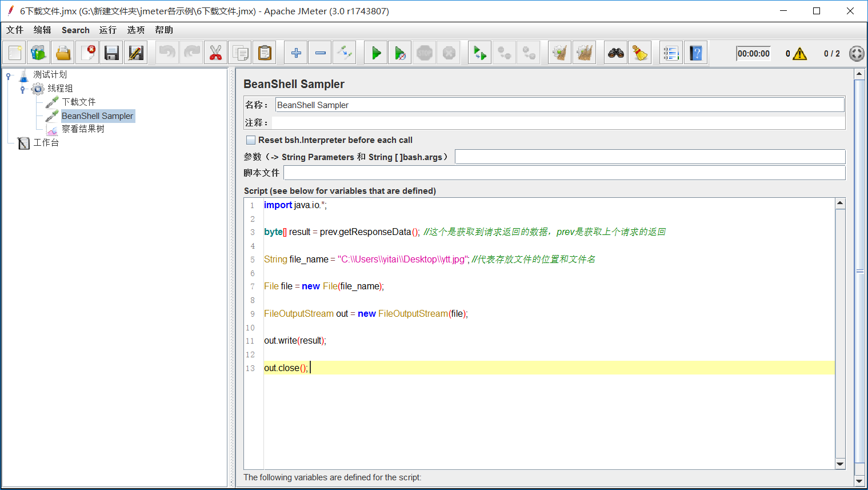Image resolution: width=868 pixels, height=490 pixels.
Task: Open the Function Helper dialog icon
Action: (x=671, y=53)
